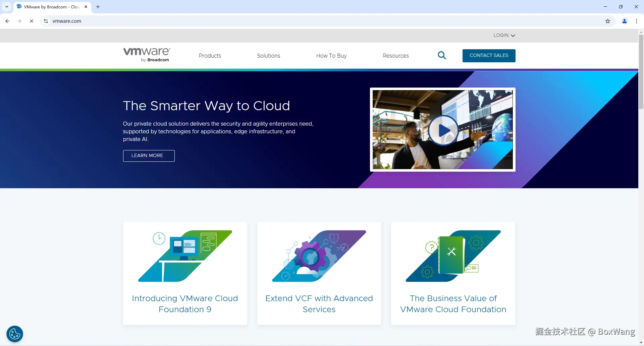
Task: Open the Resources menu
Action: pyautogui.click(x=396, y=56)
